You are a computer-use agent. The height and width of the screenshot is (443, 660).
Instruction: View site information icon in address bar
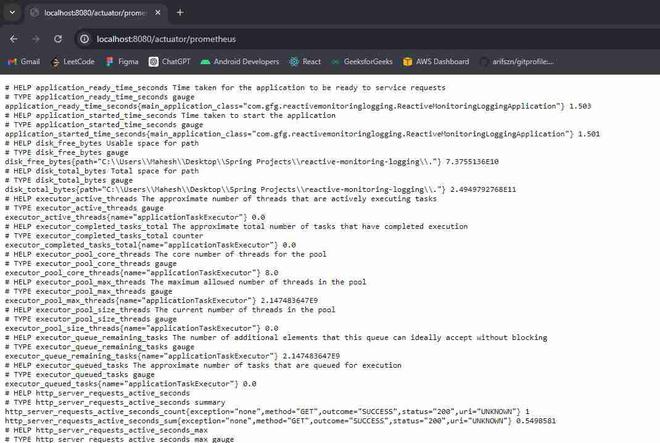click(x=85, y=39)
